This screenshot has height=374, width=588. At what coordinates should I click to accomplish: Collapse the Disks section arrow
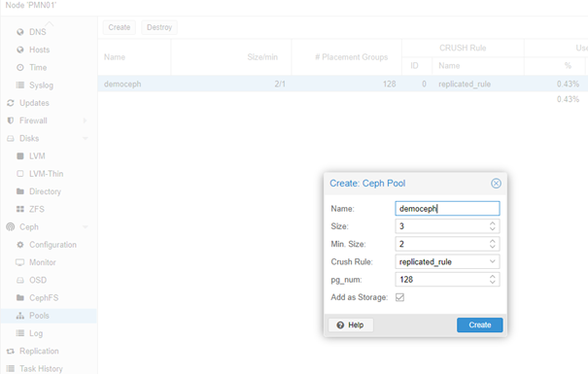click(x=86, y=138)
